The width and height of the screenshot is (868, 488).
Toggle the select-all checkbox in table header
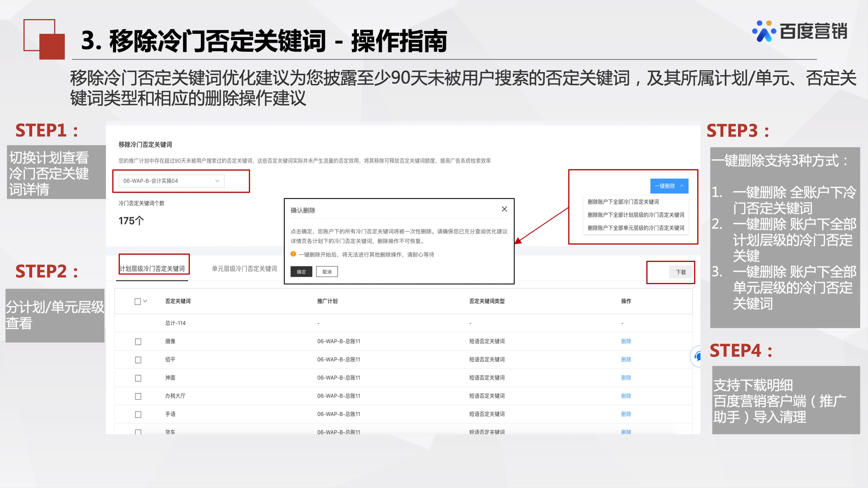(x=137, y=301)
